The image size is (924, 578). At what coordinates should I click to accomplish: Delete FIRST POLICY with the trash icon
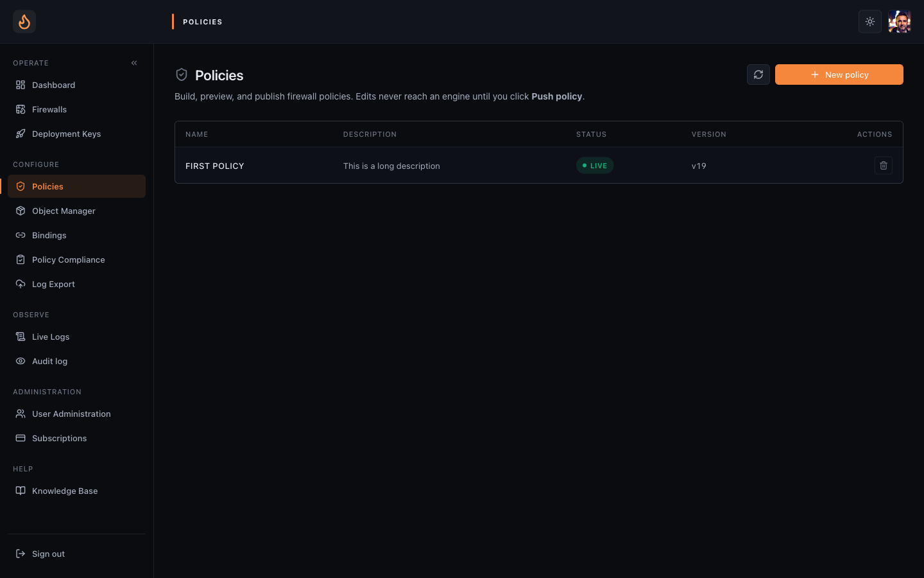coord(884,166)
